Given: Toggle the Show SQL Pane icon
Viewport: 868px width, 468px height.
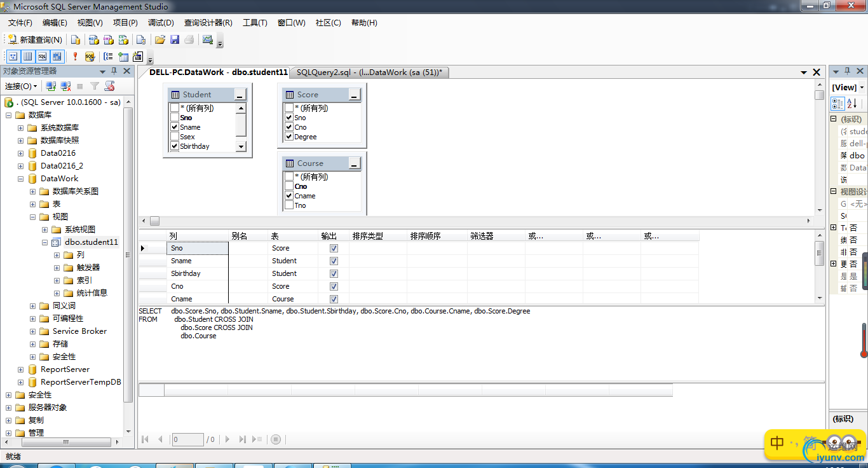Looking at the screenshot, I should coord(42,57).
